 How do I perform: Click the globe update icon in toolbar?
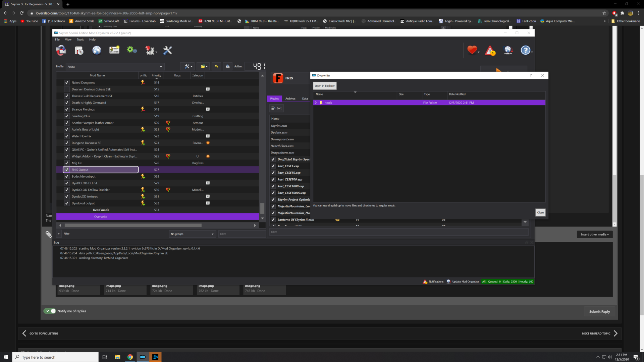[508, 50]
